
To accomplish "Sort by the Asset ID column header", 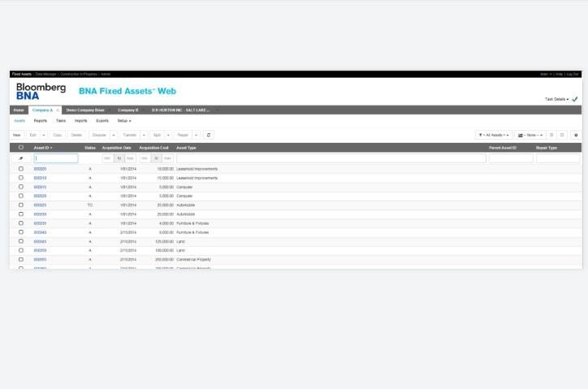I will pos(43,148).
